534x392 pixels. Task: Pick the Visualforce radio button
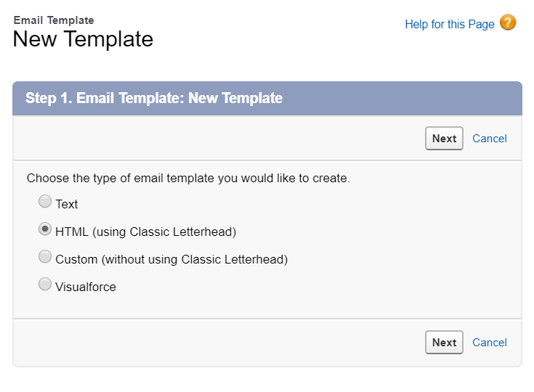click(45, 285)
